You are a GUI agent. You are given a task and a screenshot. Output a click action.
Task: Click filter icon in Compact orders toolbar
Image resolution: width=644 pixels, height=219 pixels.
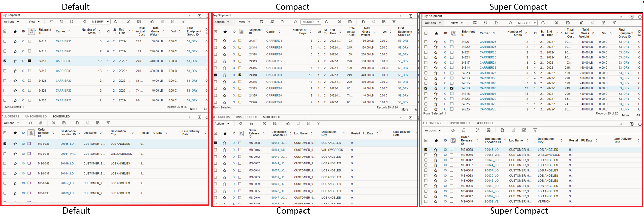click(319, 123)
